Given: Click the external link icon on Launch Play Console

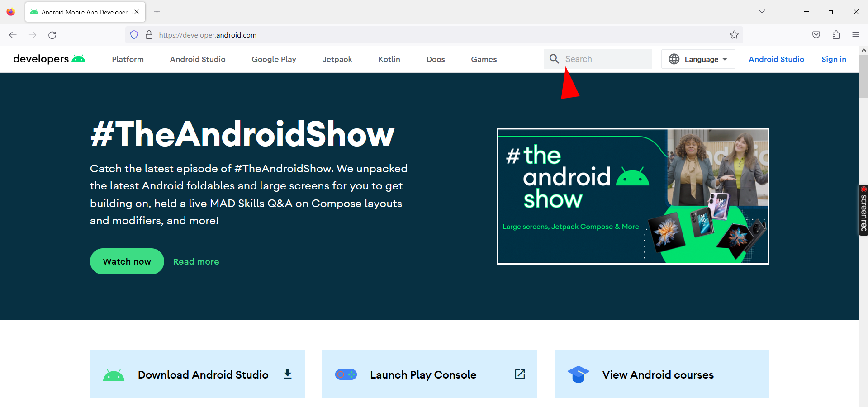Looking at the screenshot, I should (x=519, y=374).
